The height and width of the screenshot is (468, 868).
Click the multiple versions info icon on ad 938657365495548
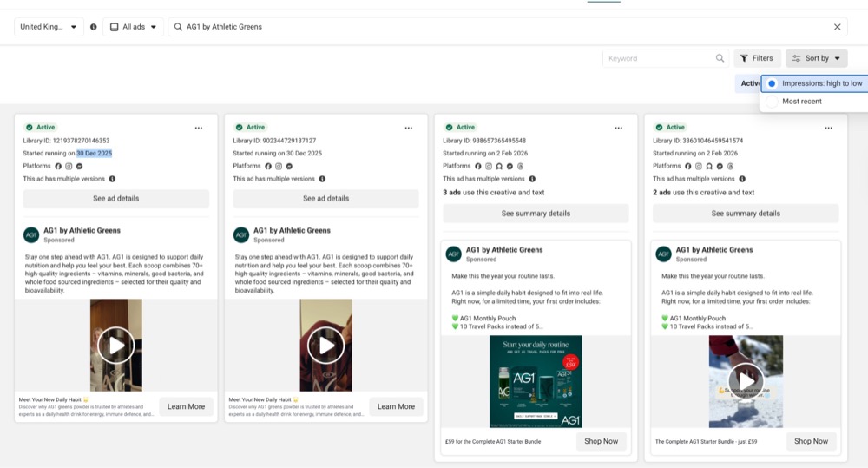[532, 179]
